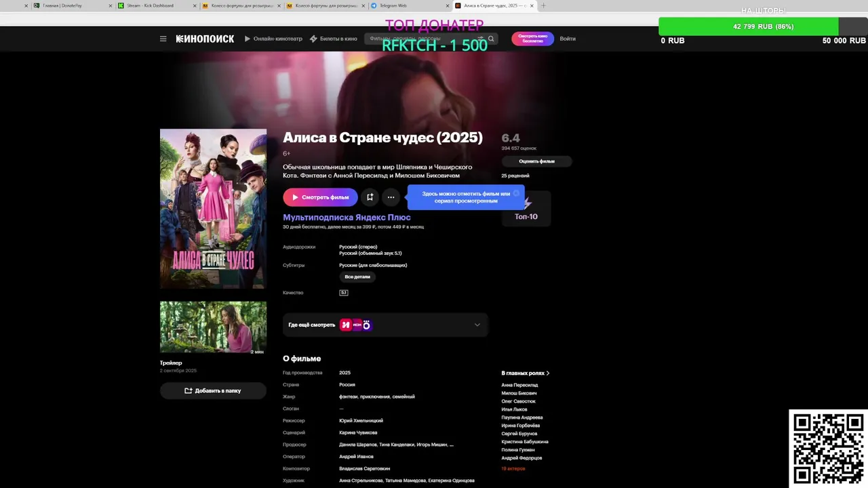Click the Топ-10 badge
This screenshot has width=868, height=488.
pos(526,210)
